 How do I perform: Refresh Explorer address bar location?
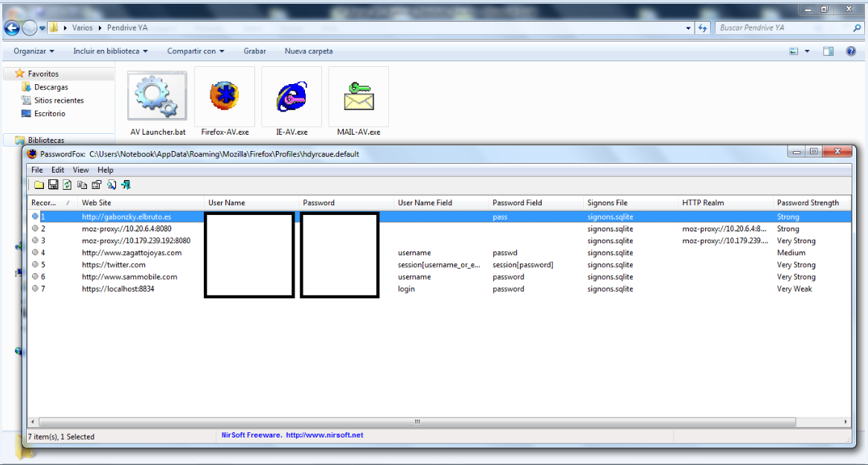tap(703, 28)
